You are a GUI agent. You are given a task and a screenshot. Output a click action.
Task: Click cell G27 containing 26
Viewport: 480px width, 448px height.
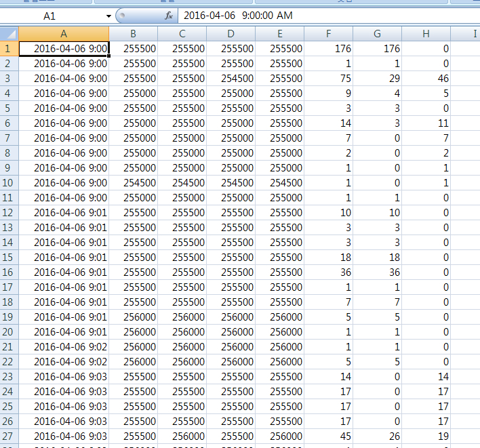click(377, 436)
